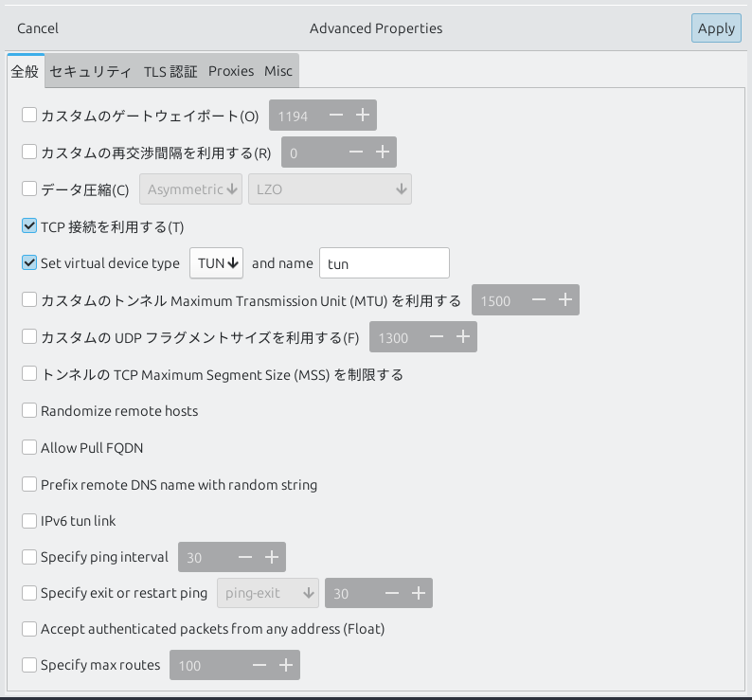Click plus icon for custom gateway port
The image size is (752, 700).
(x=363, y=116)
